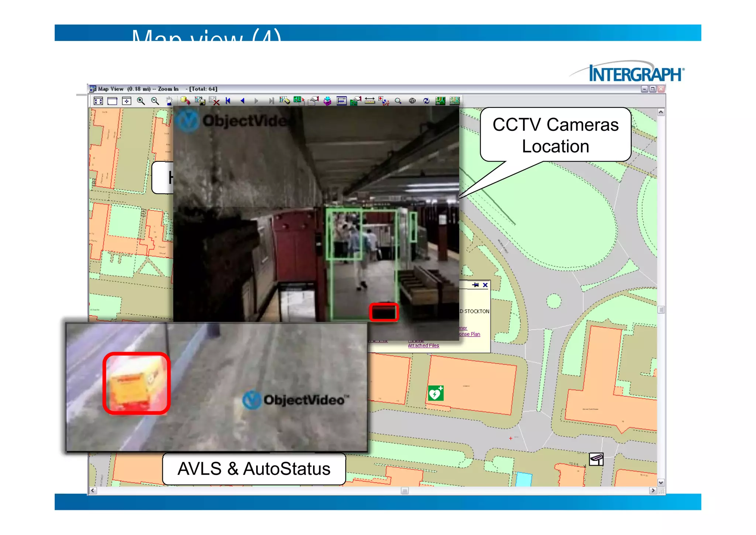Click the green defibrillator marker on map
This screenshot has width=756, height=535.
pyautogui.click(x=436, y=393)
